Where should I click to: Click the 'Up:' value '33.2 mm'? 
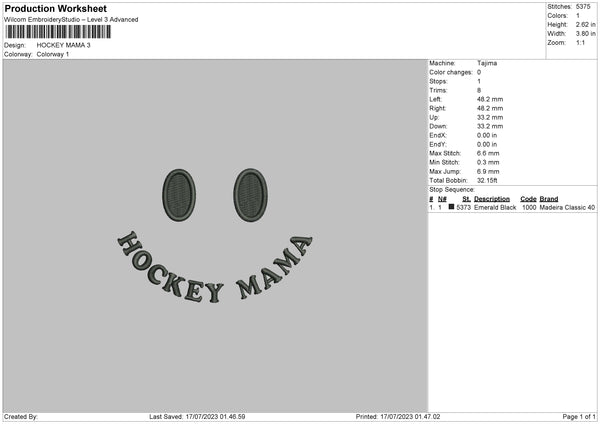click(x=490, y=117)
